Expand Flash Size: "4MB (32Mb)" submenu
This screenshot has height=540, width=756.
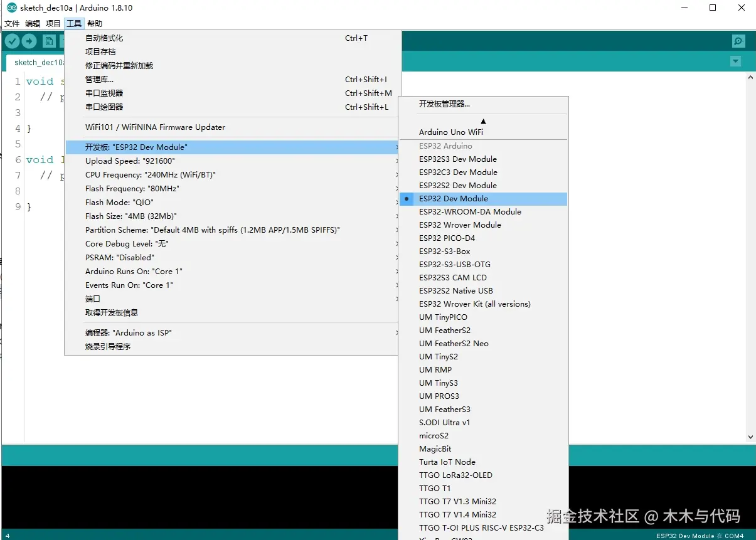[232, 216]
